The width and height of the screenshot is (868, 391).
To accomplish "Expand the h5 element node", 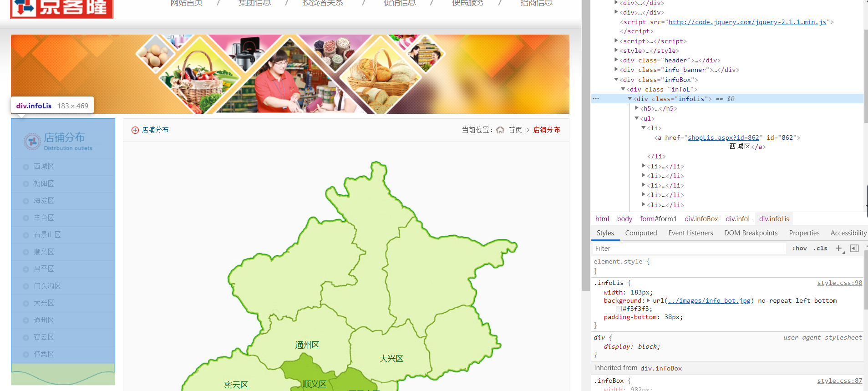I will [x=637, y=108].
